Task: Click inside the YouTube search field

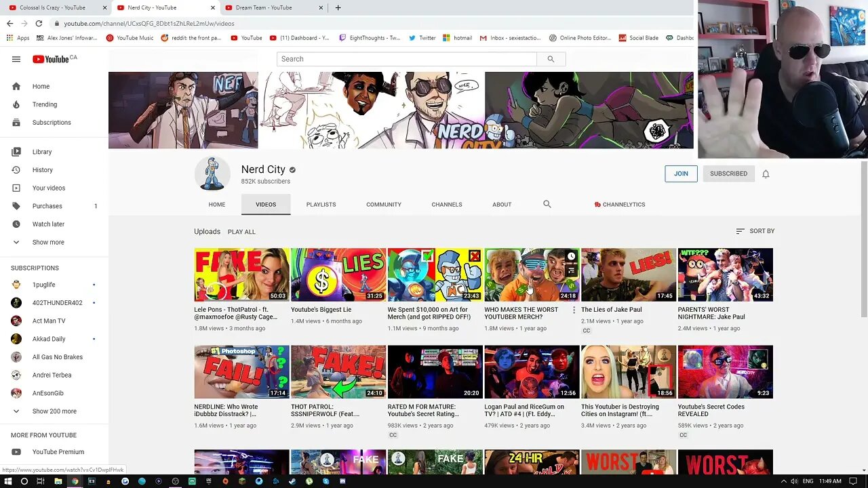Action: click(406, 59)
